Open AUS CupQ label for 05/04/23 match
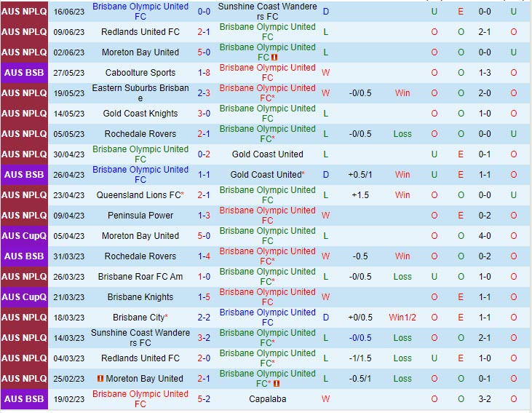Screen dimensions: 532x413 tap(24, 236)
